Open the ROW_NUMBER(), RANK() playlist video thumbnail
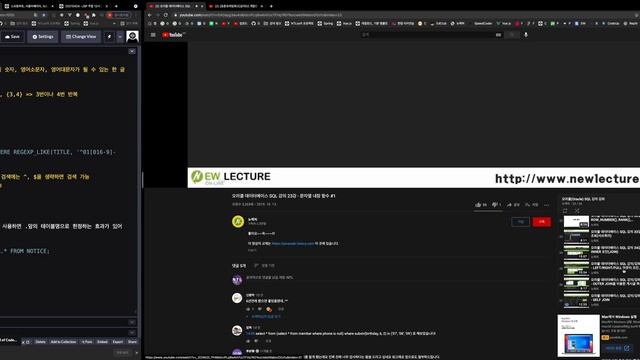 576,221
